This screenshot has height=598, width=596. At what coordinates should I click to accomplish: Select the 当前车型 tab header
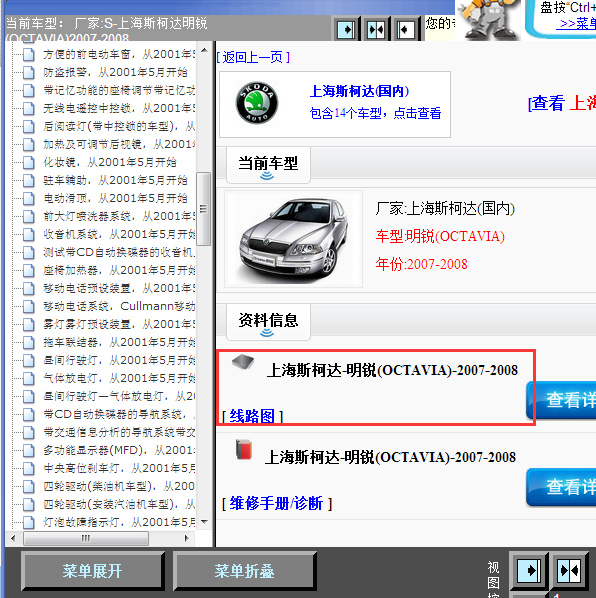click(x=268, y=164)
